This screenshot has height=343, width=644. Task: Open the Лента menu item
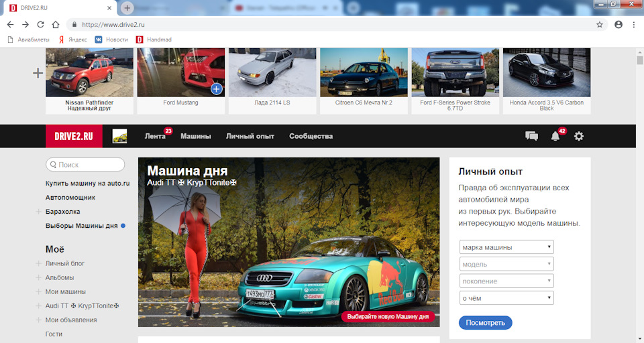[x=155, y=136]
